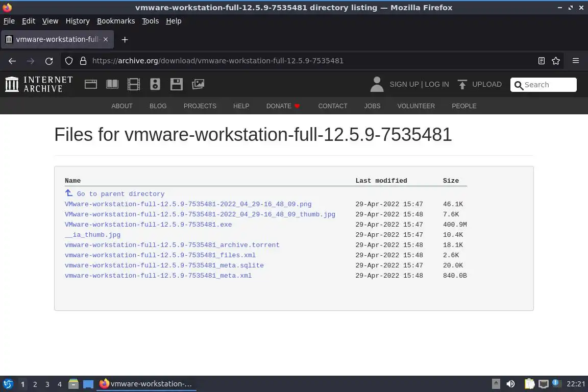This screenshot has width=588, height=392.
Task: Open the _archive.torrent file link
Action: pyautogui.click(x=172, y=245)
